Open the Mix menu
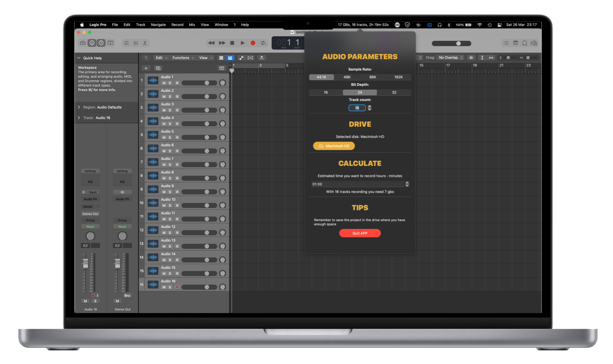613x364 pixels. [x=192, y=25]
